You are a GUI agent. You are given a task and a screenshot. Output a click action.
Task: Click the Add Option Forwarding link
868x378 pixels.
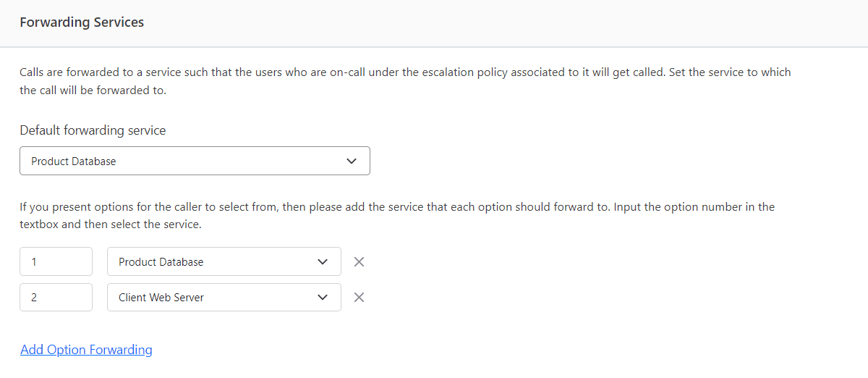[86, 350]
